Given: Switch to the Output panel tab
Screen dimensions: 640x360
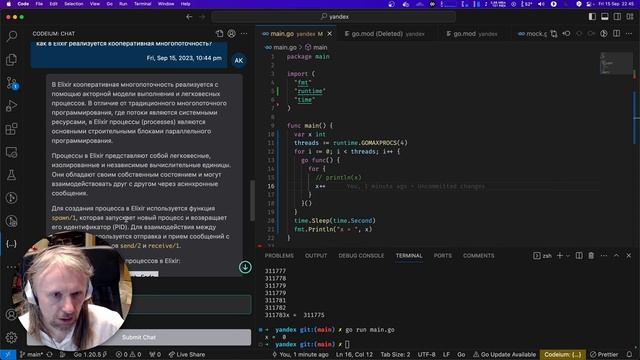Looking at the screenshot, I should (316, 256).
